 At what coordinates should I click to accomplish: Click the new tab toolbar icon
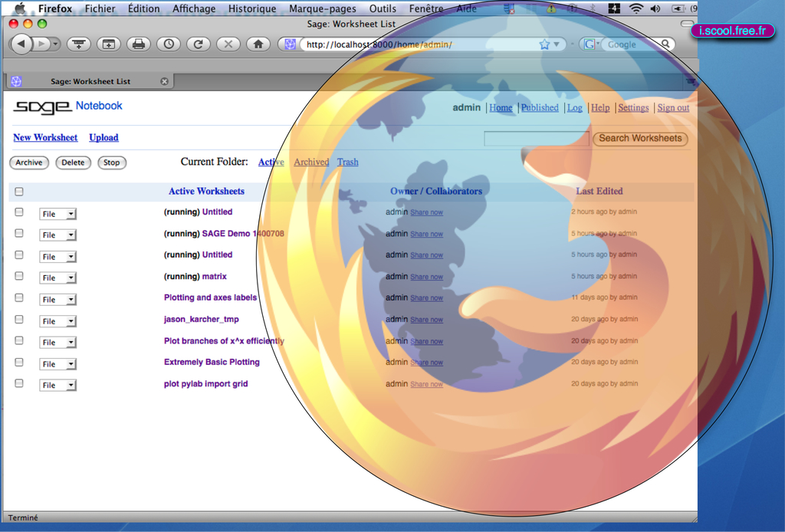coord(109,44)
